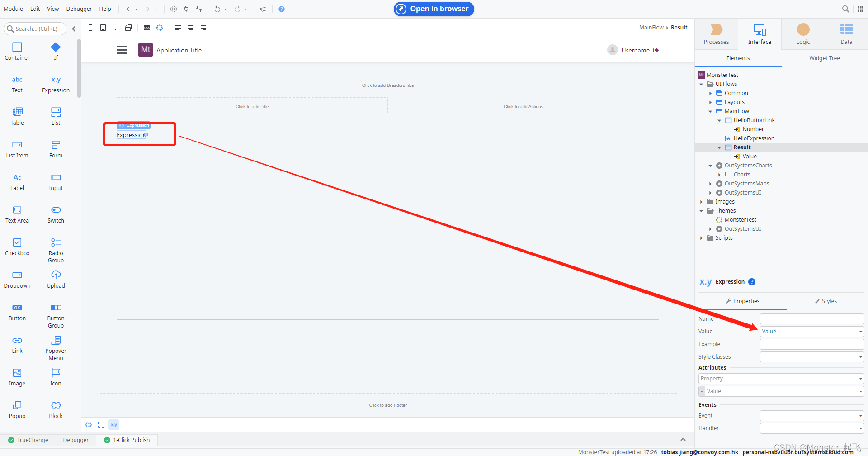Switch preview to tablet device
The image size is (868, 456).
pyautogui.click(x=103, y=28)
